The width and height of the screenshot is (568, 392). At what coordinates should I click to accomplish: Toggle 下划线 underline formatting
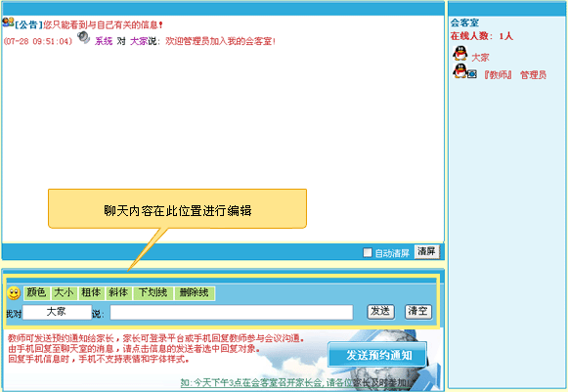coord(153,292)
